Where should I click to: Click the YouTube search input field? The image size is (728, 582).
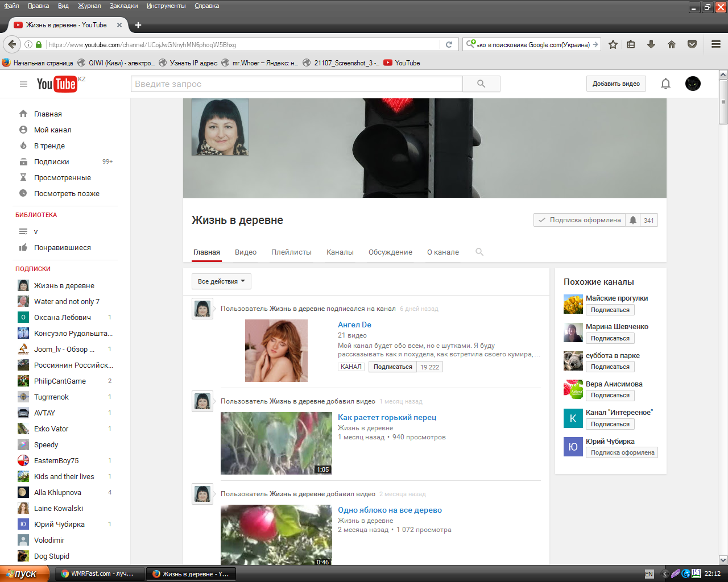click(297, 84)
